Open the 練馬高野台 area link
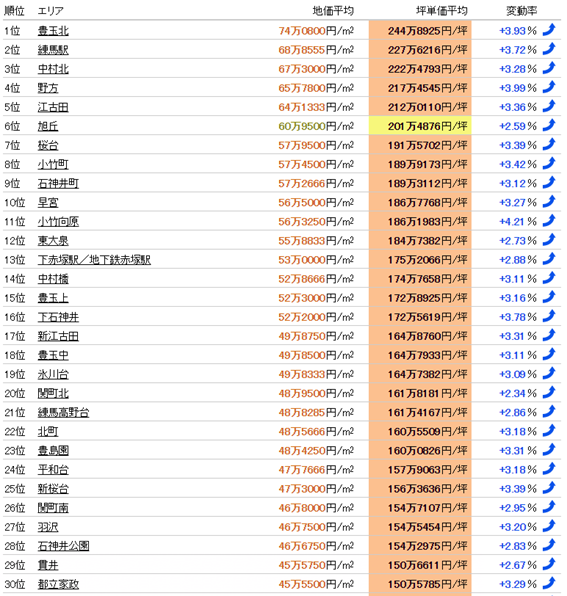Screen dimensions: 567x596 coord(63,412)
